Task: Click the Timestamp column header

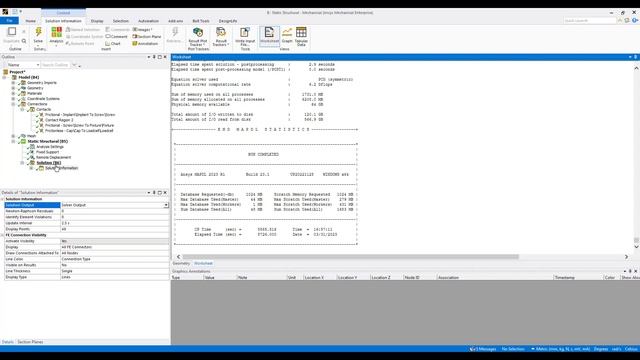Action: point(564,278)
